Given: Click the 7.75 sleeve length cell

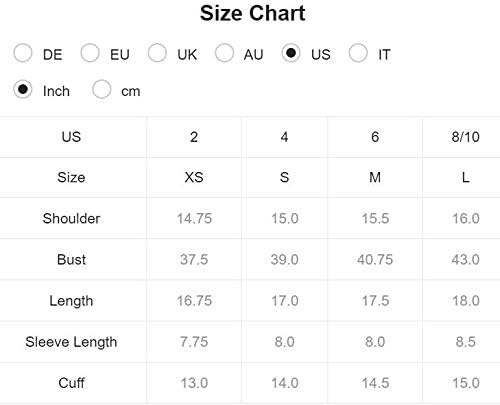Looking at the screenshot, I should click(x=194, y=342).
